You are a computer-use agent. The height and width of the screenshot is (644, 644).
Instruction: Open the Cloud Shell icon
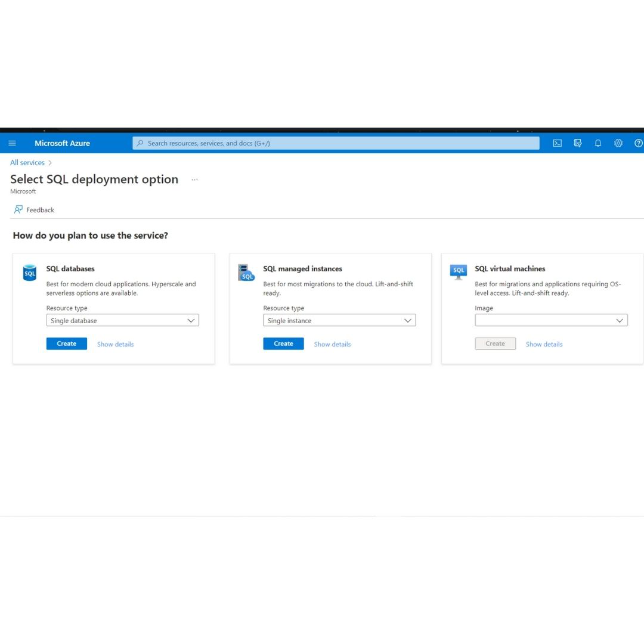click(x=557, y=143)
